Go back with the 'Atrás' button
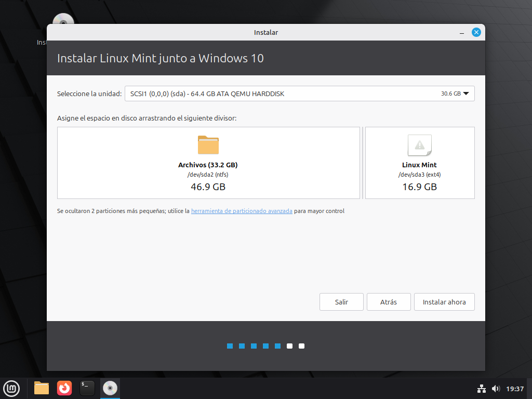This screenshot has height=399, width=532. (x=389, y=302)
